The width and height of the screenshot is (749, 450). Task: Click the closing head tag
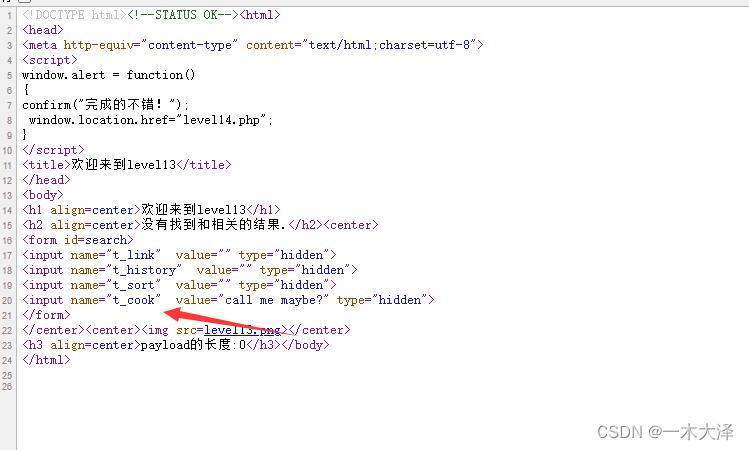(x=46, y=180)
